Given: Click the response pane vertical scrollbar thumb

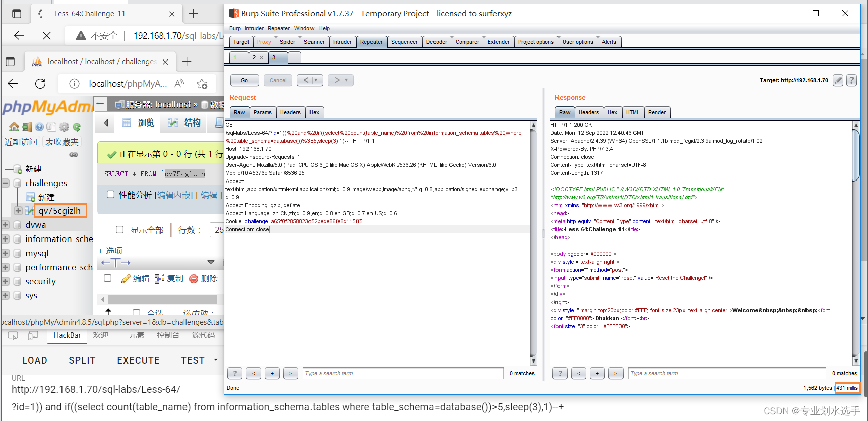Looking at the screenshot, I should point(856,155).
